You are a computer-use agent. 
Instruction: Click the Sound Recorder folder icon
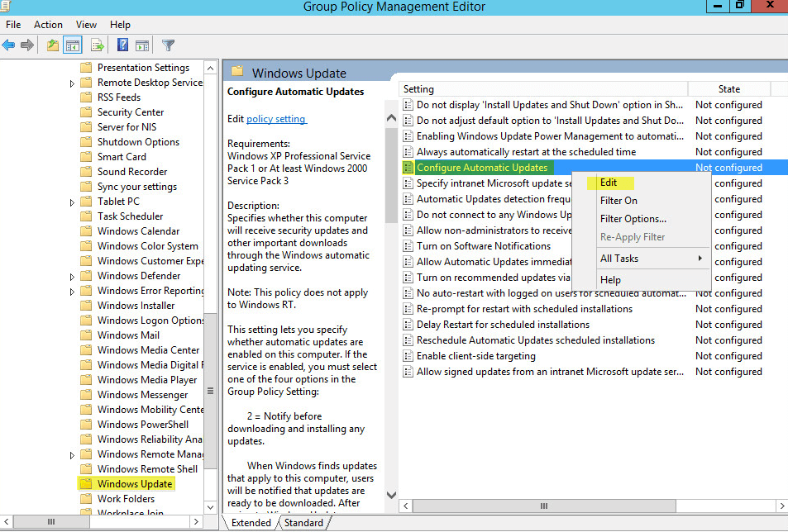87,172
